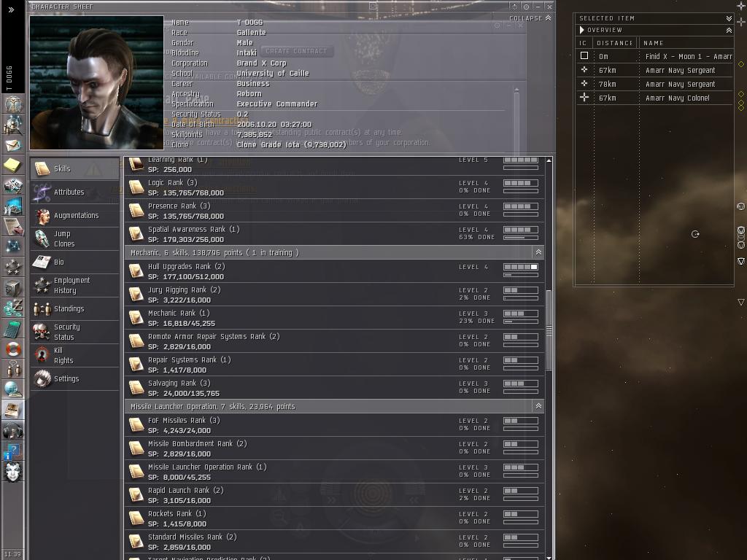Select Finid X - Moon 1 in Overview

click(654, 56)
